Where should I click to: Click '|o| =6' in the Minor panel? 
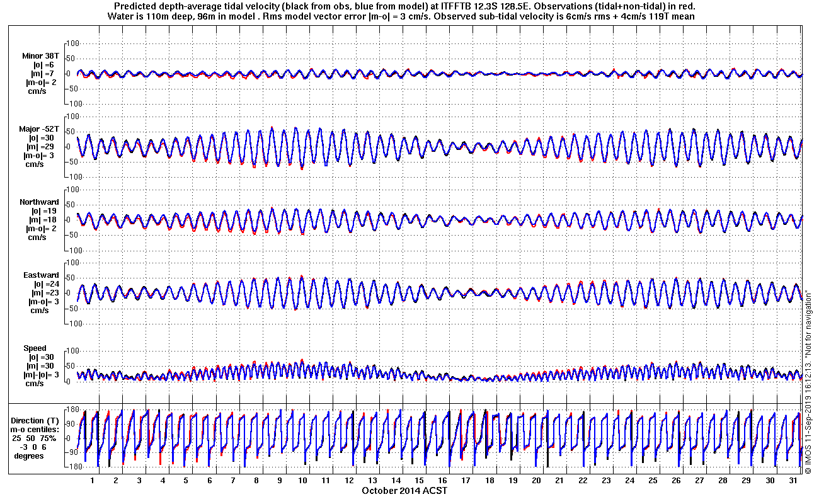coord(43,65)
